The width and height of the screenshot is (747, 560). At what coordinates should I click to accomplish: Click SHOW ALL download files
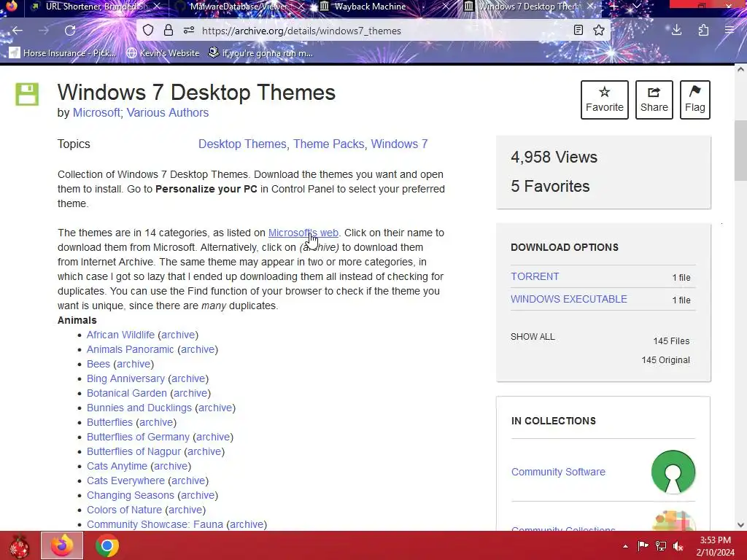(x=533, y=336)
